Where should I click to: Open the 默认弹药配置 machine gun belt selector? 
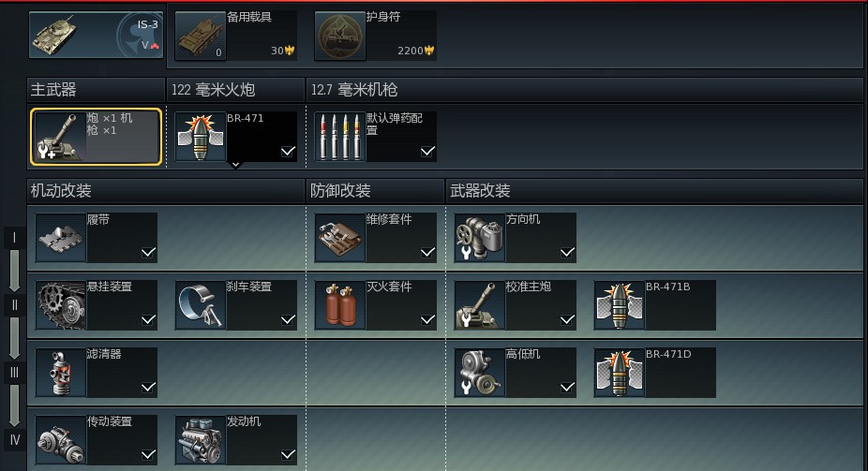click(375, 137)
